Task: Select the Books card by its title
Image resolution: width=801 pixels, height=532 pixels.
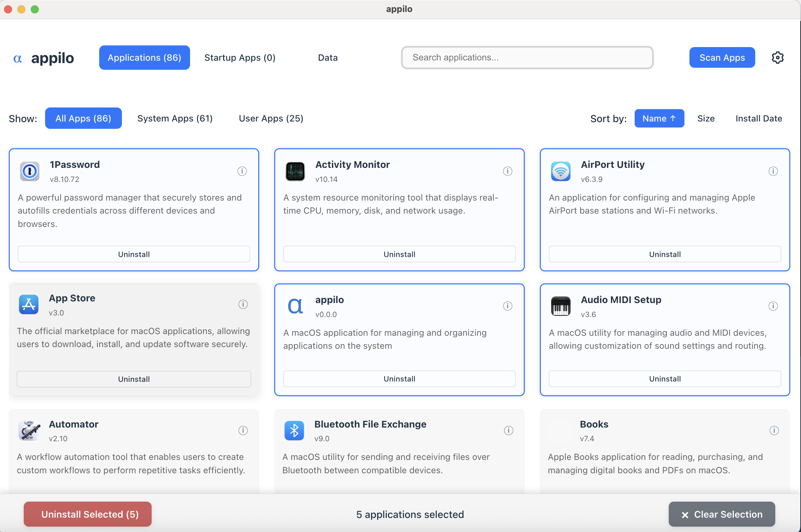Action: tap(594, 424)
